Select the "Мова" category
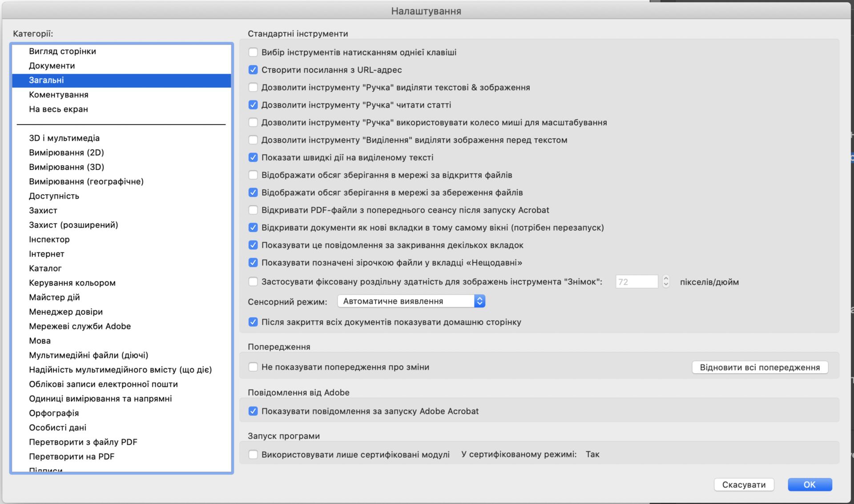 coord(40,340)
